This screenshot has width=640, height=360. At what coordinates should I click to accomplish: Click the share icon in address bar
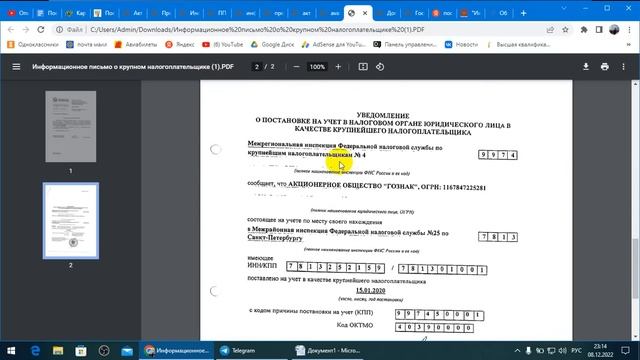point(550,29)
